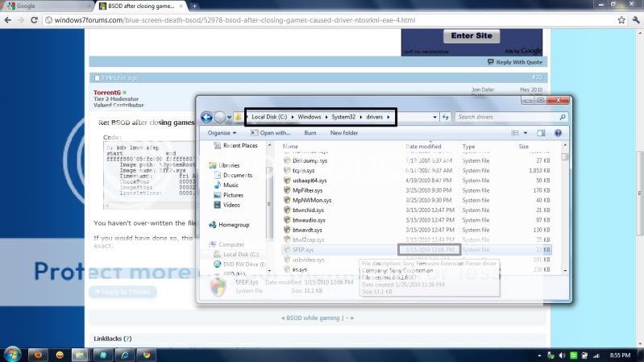
Task: Sort by Type column header
Action: pyautogui.click(x=468, y=146)
